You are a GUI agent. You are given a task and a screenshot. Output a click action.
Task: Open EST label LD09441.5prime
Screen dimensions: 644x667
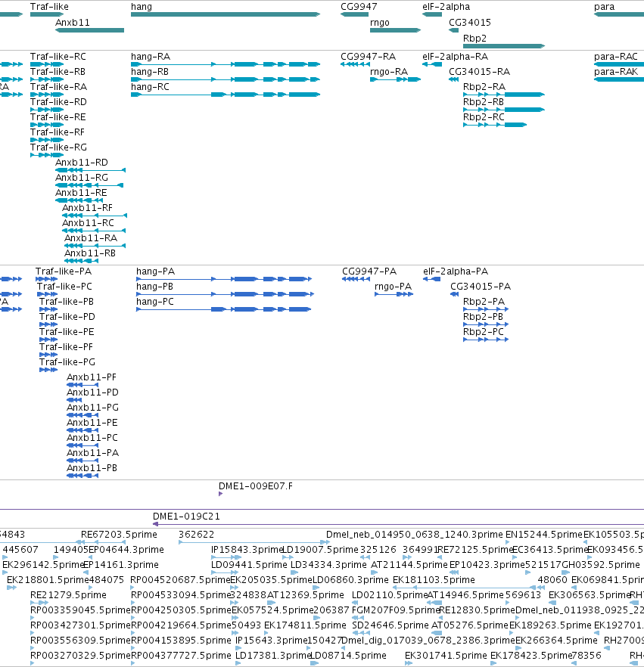(x=250, y=565)
